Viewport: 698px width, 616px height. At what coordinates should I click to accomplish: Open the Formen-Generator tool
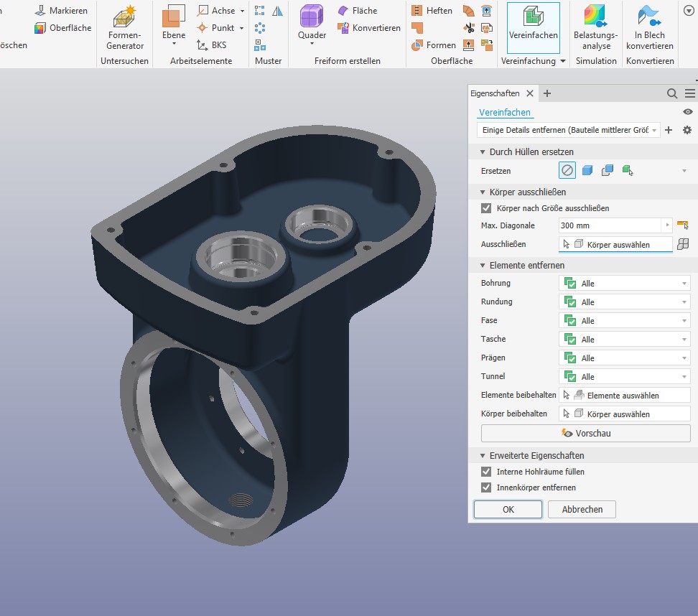pos(125,27)
